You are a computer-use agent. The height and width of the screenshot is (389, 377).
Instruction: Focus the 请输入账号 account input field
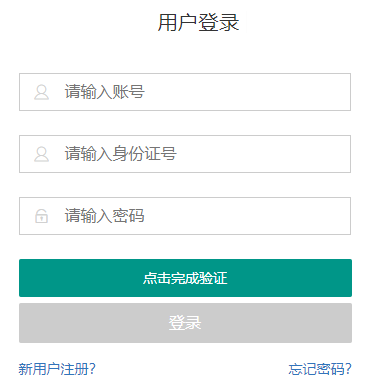185,92
